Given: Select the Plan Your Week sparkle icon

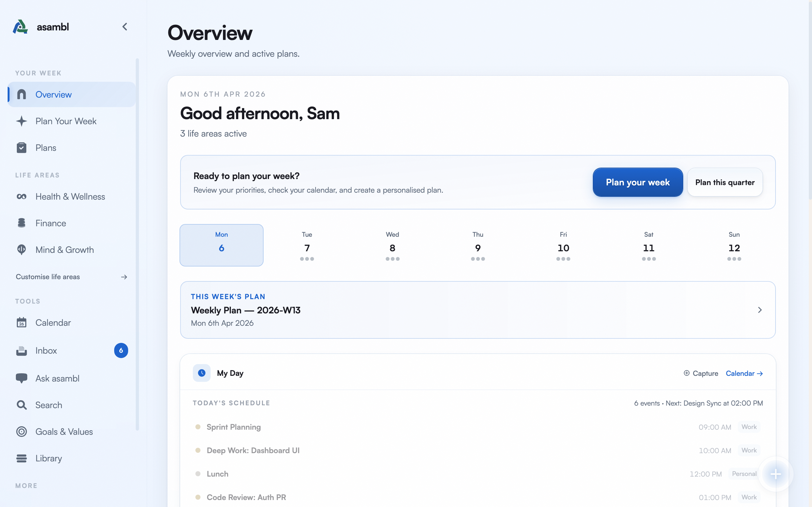Looking at the screenshot, I should click(22, 121).
